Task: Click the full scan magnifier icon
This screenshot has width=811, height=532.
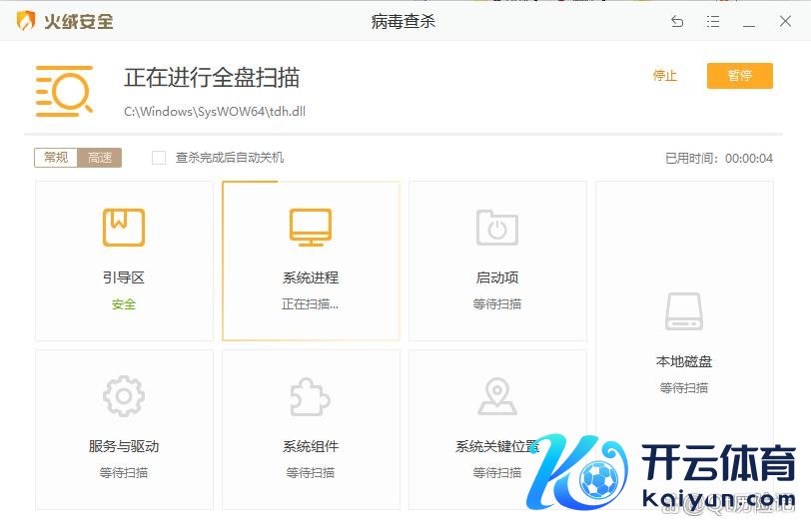Action: (64, 91)
